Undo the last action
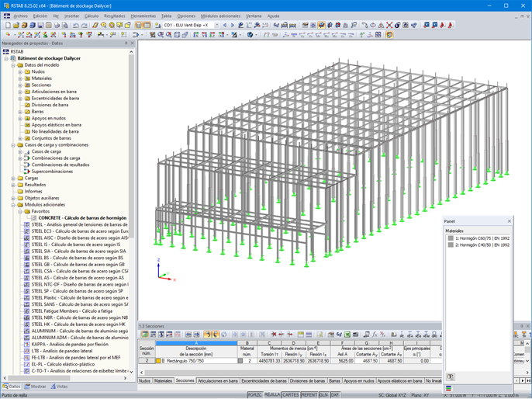The width and height of the screenshot is (532, 399). point(76,25)
